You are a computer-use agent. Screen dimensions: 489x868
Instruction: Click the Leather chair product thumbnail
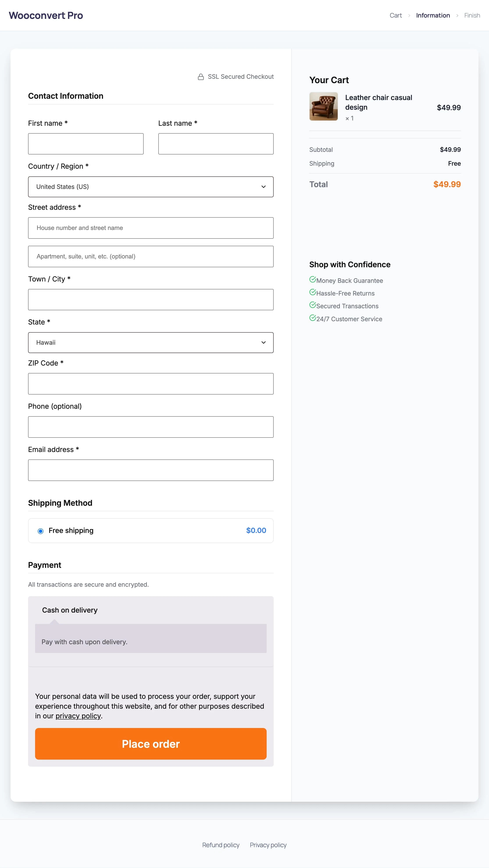click(x=323, y=106)
